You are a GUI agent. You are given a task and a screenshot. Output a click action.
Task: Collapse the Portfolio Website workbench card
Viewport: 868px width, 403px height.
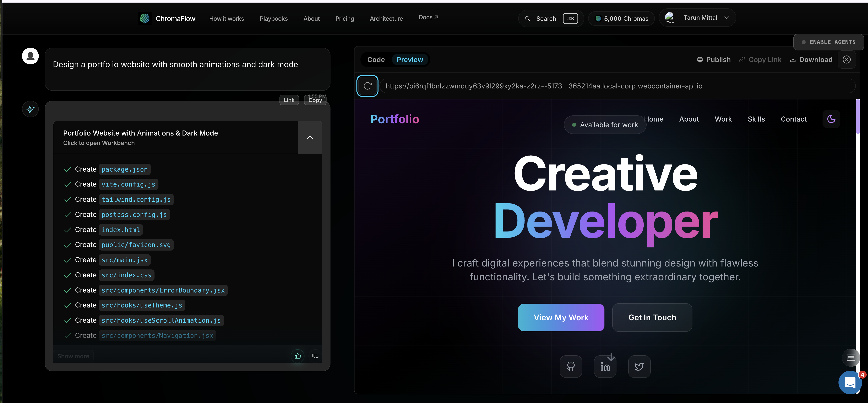(x=310, y=137)
